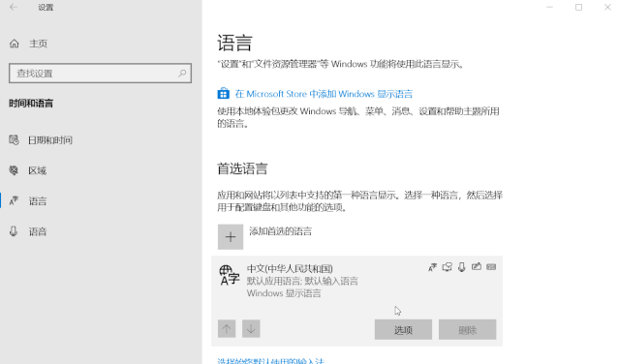Click 默认应用语言; 默认输入语言 text
Image resolution: width=619 pixels, height=364 pixels.
(x=302, y=281)
